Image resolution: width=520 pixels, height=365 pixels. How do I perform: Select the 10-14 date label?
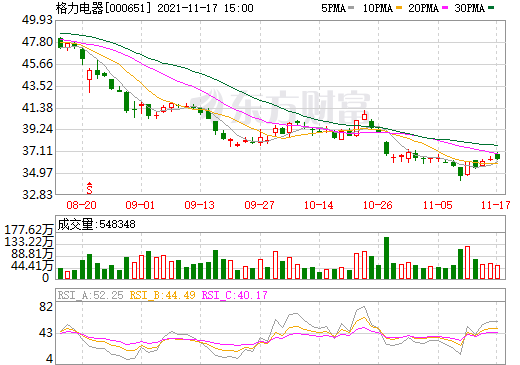pos(318,205)
